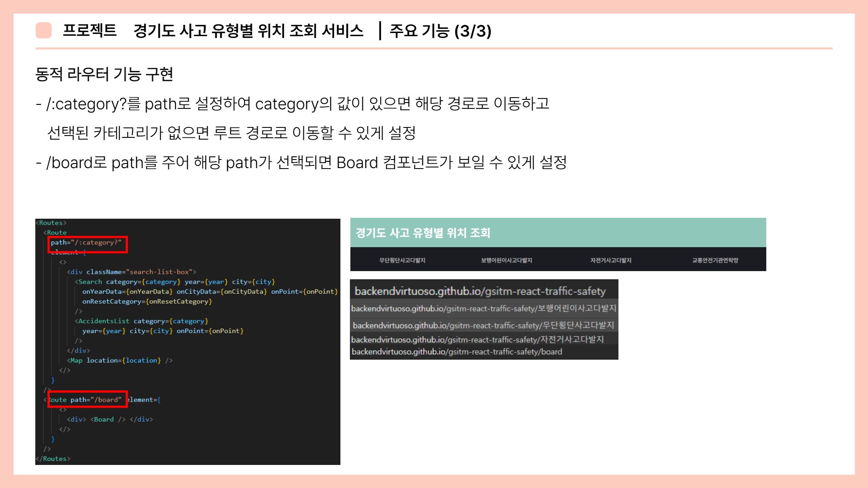Viewport: 868px width, 488px height.
Task: Click the 주요 기능 (3/3) title text
Action: (x=440, y=31)
